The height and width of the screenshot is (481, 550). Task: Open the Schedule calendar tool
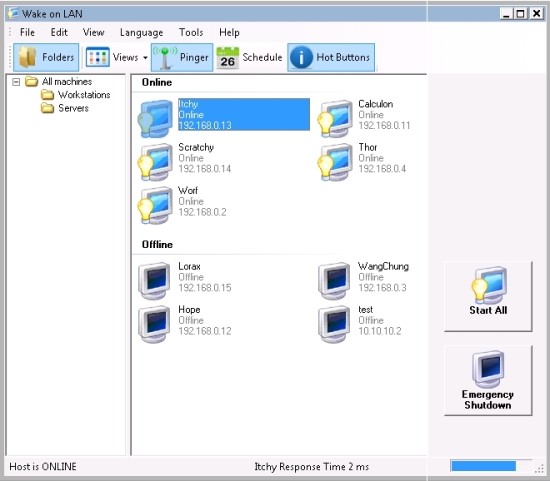coord(250,57)
